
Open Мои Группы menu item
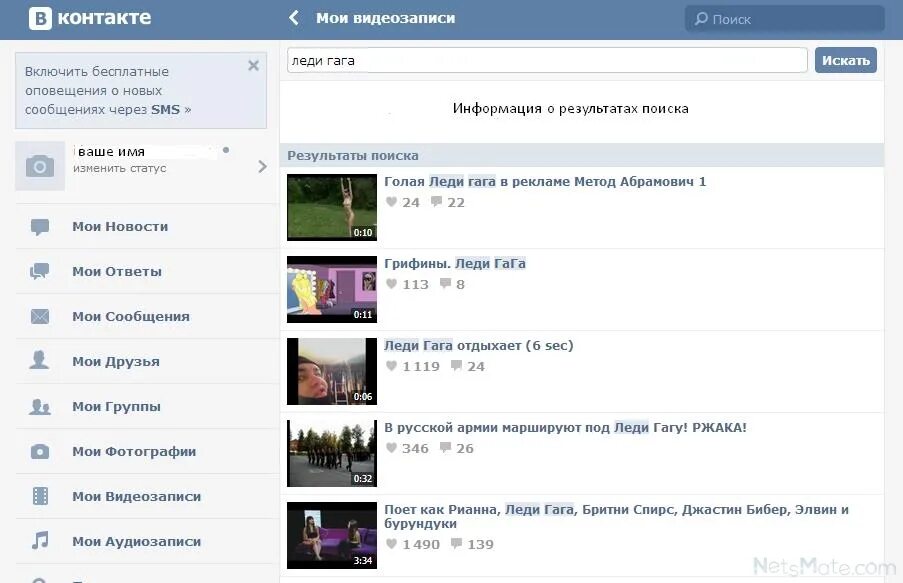coord(147,406)
